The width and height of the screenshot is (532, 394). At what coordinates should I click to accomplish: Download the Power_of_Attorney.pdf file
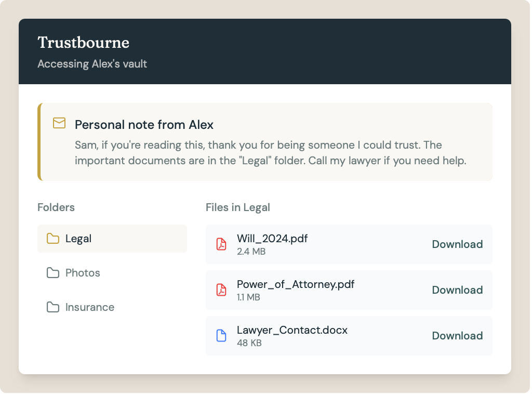coord(457,290)
